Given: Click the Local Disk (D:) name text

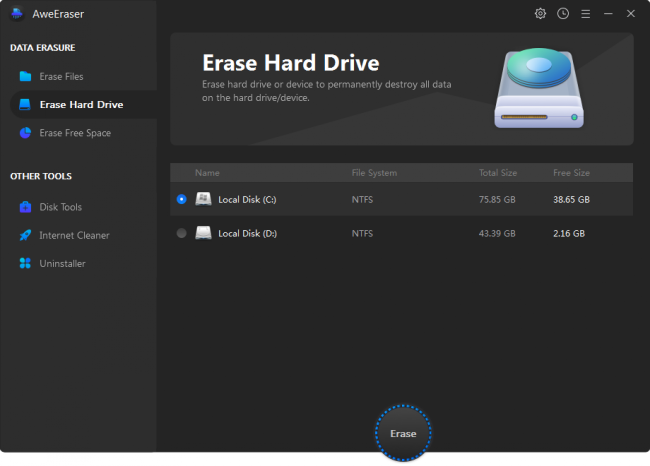Looking at the screenshot, I should 247,233.
